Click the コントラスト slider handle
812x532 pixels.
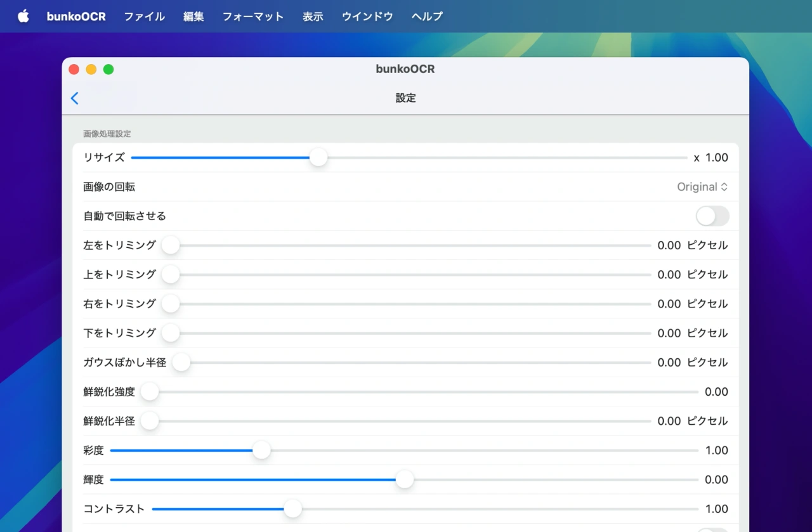pos(292,509)
